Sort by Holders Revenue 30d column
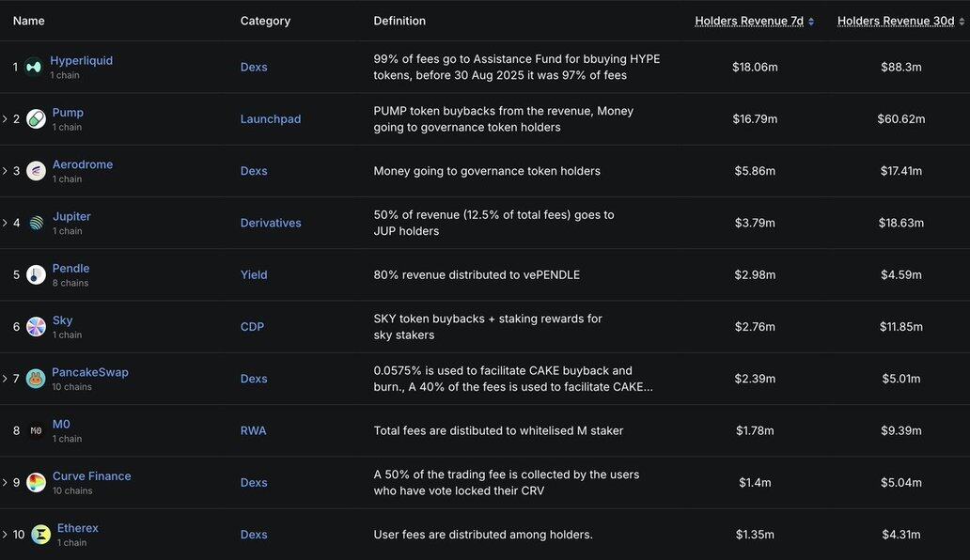This screenshot has height=560, width=970. point(900,21)
